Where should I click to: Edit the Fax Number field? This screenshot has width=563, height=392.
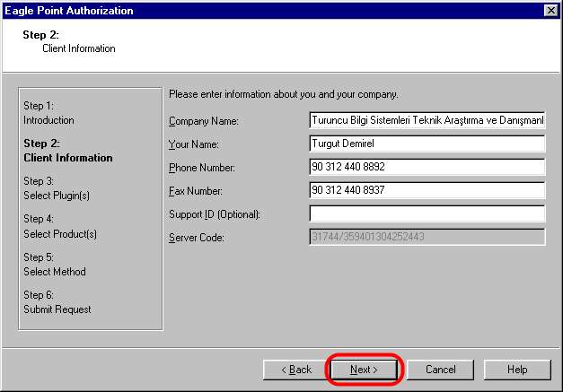pos(427,190)
